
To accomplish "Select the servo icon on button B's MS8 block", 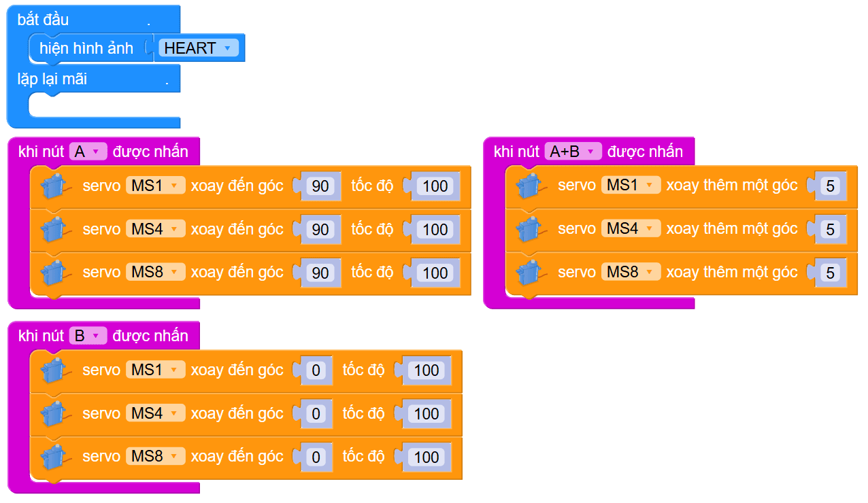I will click(x=55, y=457).
